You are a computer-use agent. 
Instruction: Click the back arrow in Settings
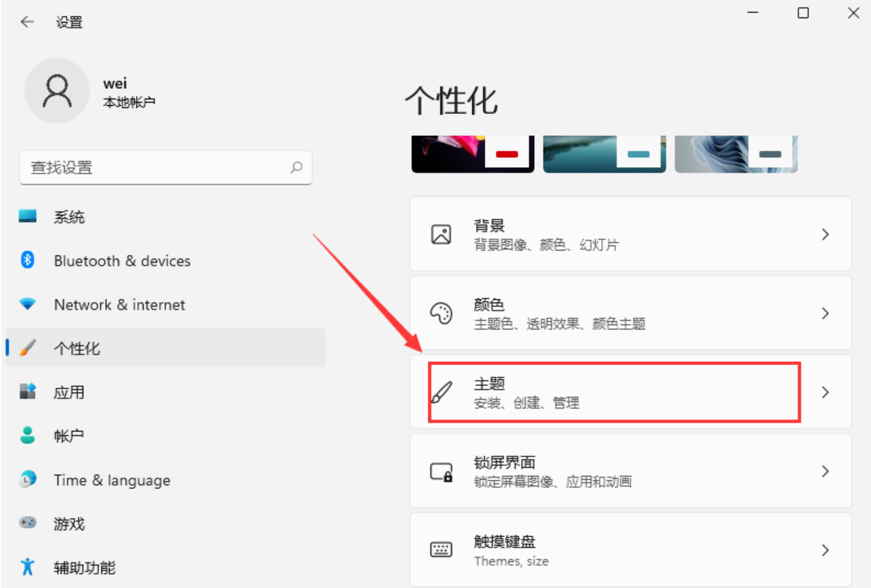[27, 21]
